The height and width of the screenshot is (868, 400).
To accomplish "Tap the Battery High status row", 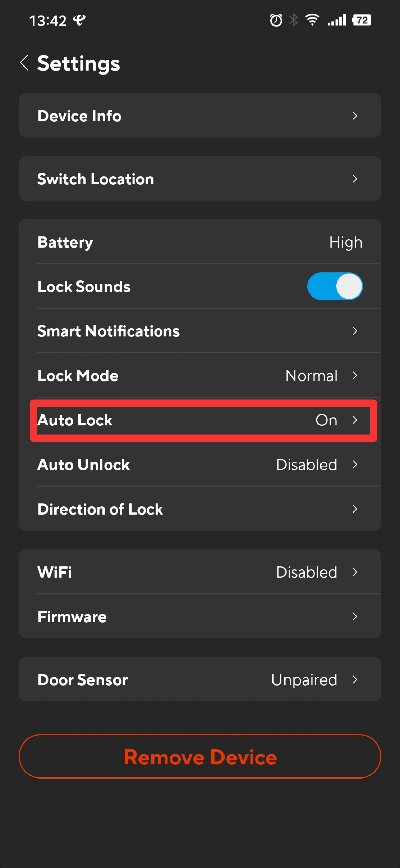I will (x=200, y=242).
